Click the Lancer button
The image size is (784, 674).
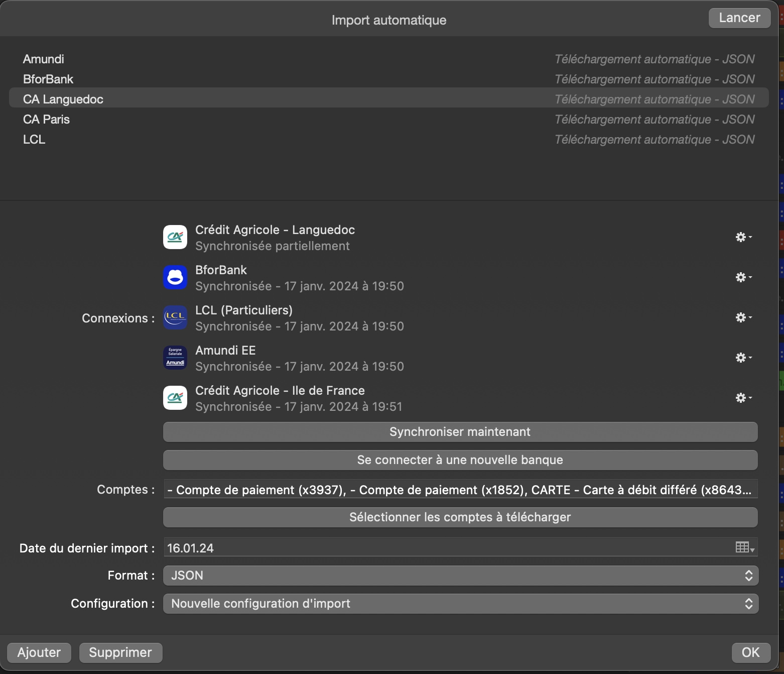point(739,18)
